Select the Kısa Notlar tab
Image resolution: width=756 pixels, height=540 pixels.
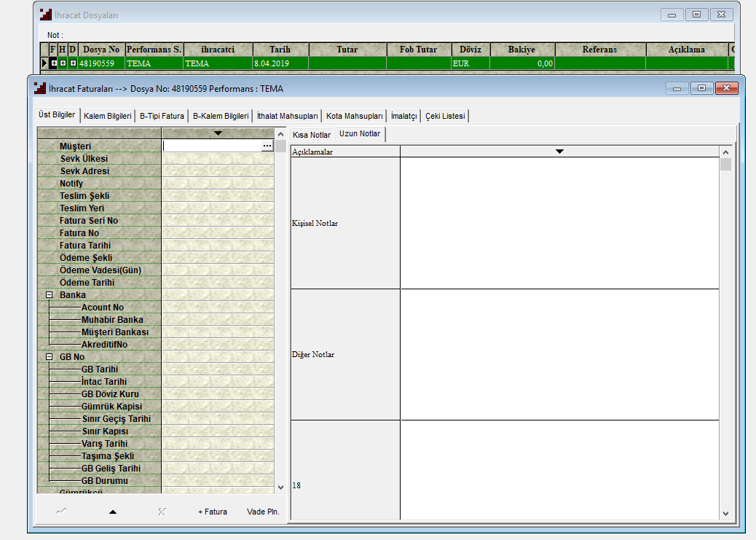point(311,135)
